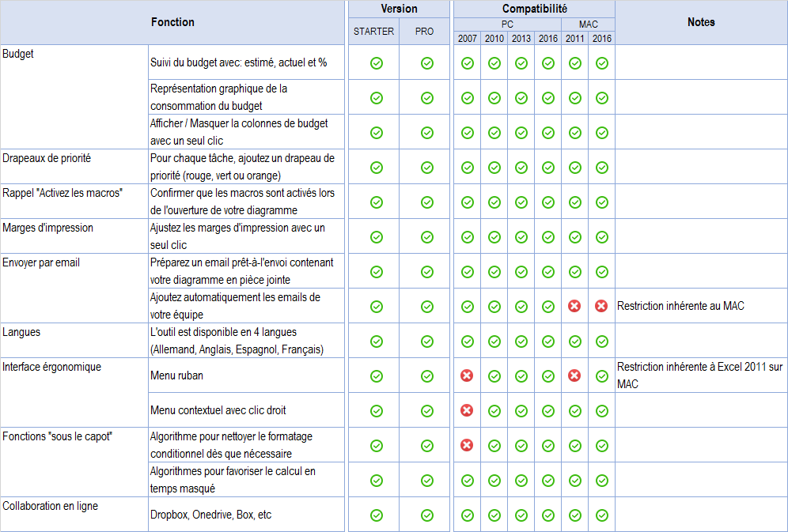Screen dimensions: 788x532
Task: Select the Notes column header
Action: [x=701, y=22]
